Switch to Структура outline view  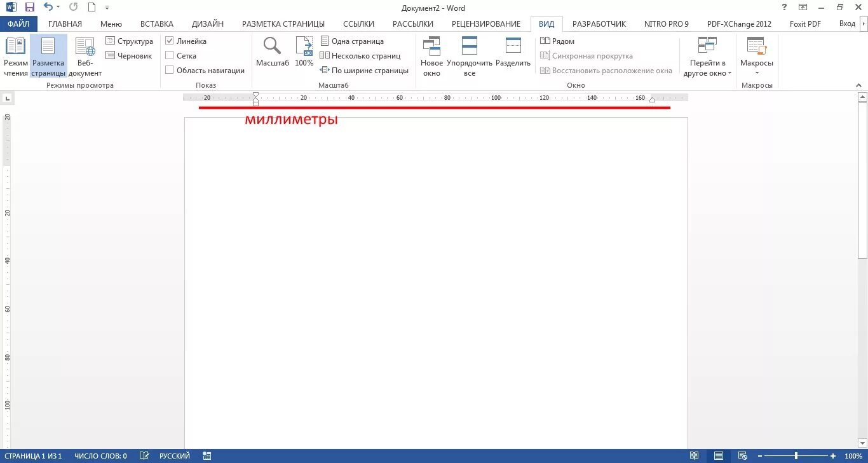pos(129,41)
